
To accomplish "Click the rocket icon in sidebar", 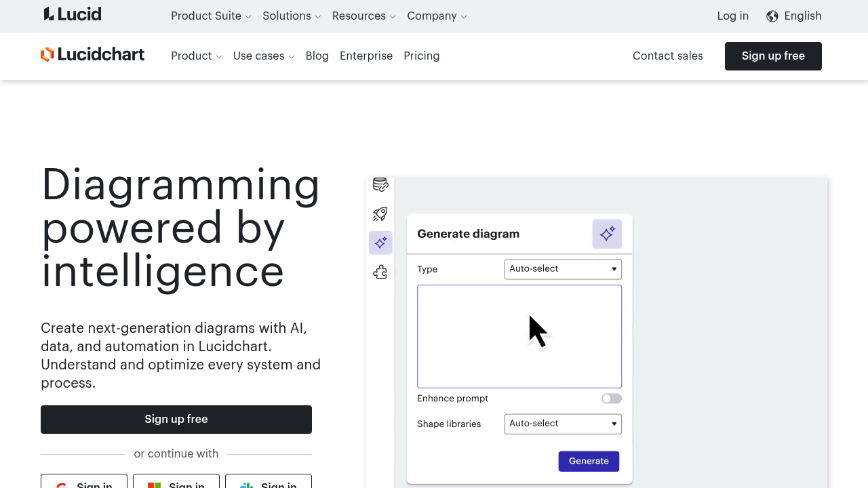I will point(380,214).
